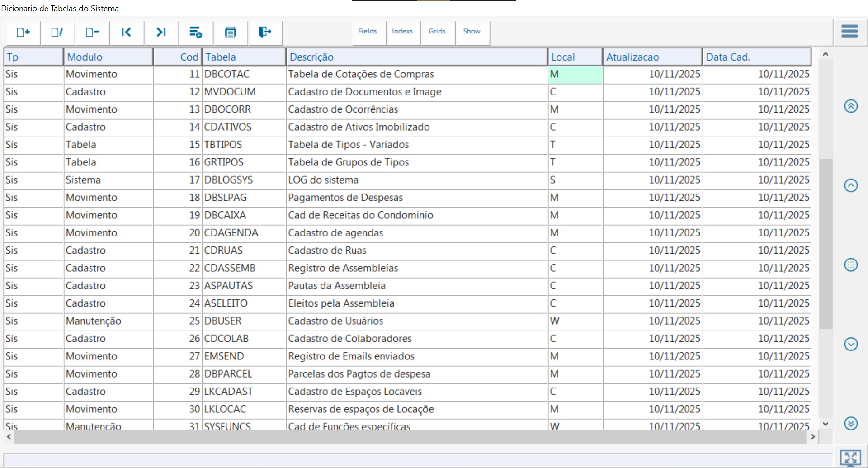868x468 pixels.
Task: Click the Indexs button
Action: (402, 32)
